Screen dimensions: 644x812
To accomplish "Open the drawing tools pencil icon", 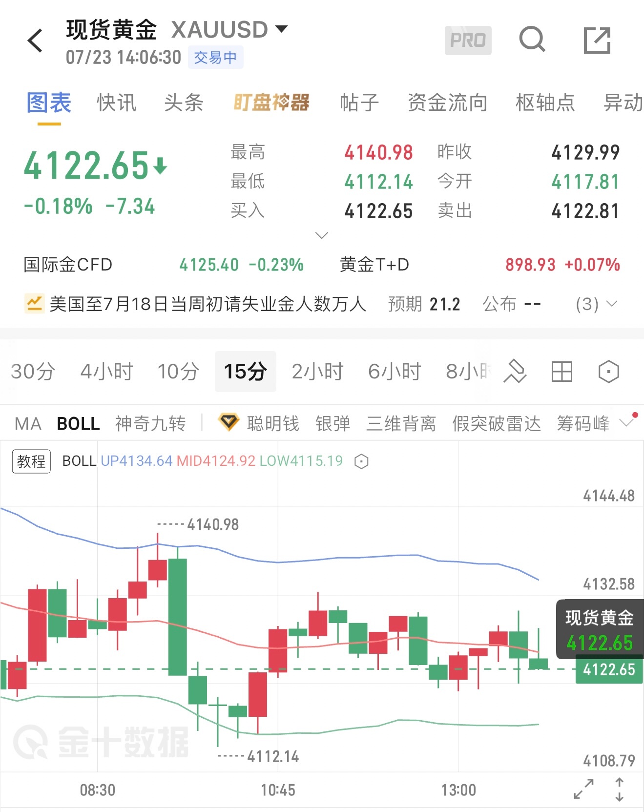I will click(515, 372).
